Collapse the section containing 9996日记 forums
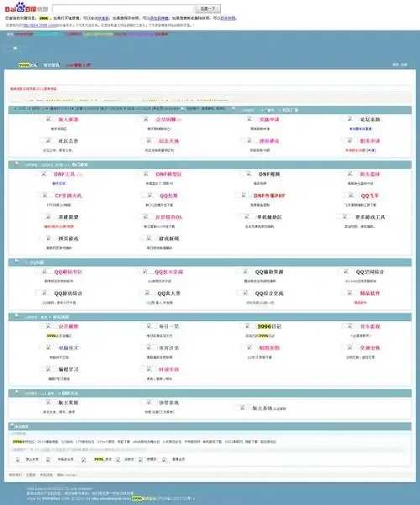 (17, 317)
